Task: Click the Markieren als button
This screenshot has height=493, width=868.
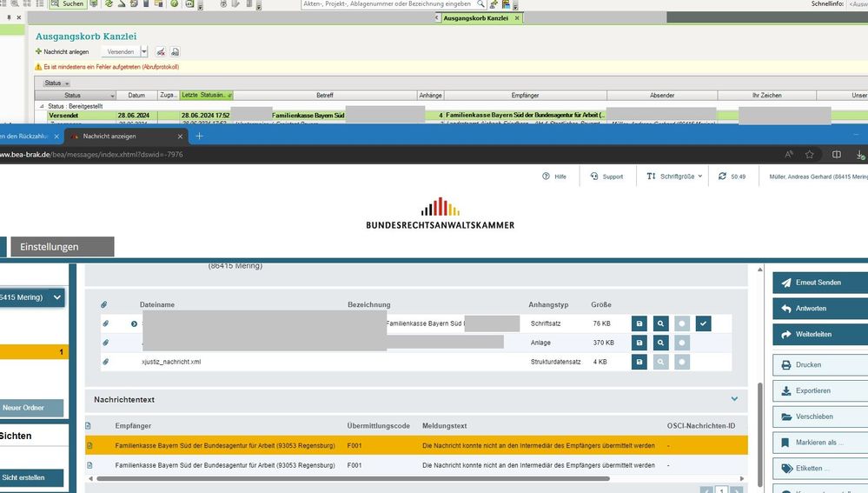Action: (820, 443)
